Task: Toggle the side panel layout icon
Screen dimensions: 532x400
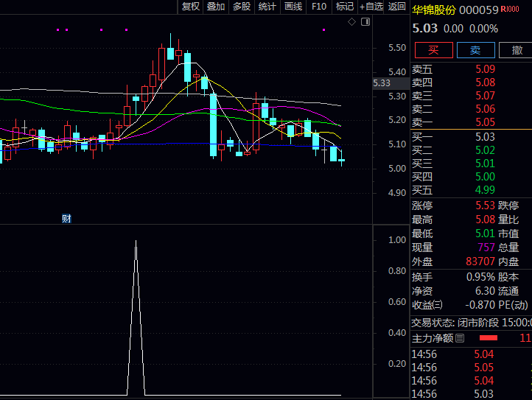Action: (x=365, y=22)
